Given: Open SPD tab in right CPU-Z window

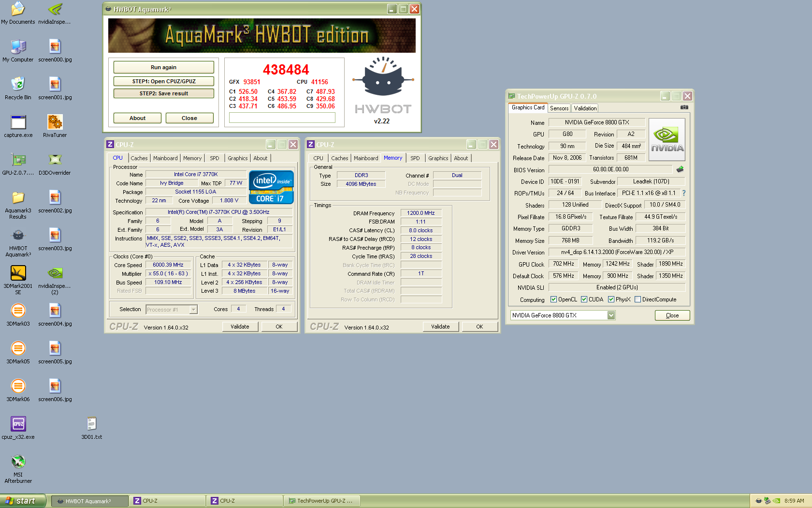Looking at the screenshot, I should point(415,158).
